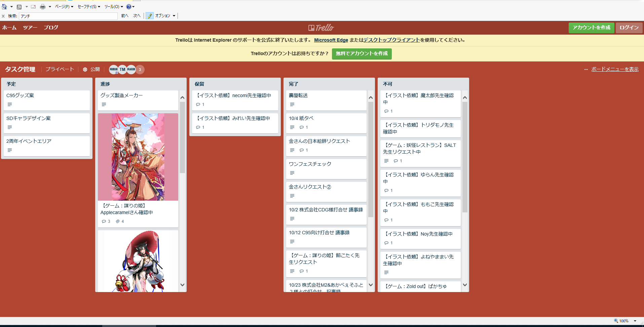Click the Print icon in the toolbar
This screenshot has width=644, height=327.
pyautogui.click(x=43, y=7)
